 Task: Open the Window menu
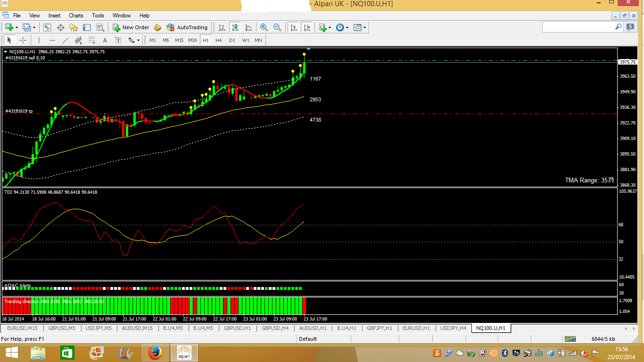[x=122, y=16]
